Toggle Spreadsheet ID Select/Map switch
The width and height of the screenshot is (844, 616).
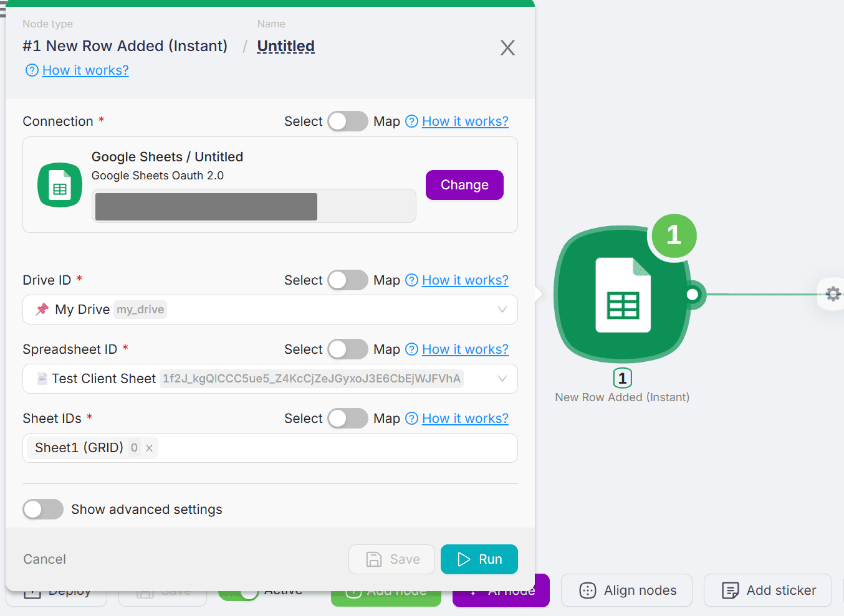348,349
